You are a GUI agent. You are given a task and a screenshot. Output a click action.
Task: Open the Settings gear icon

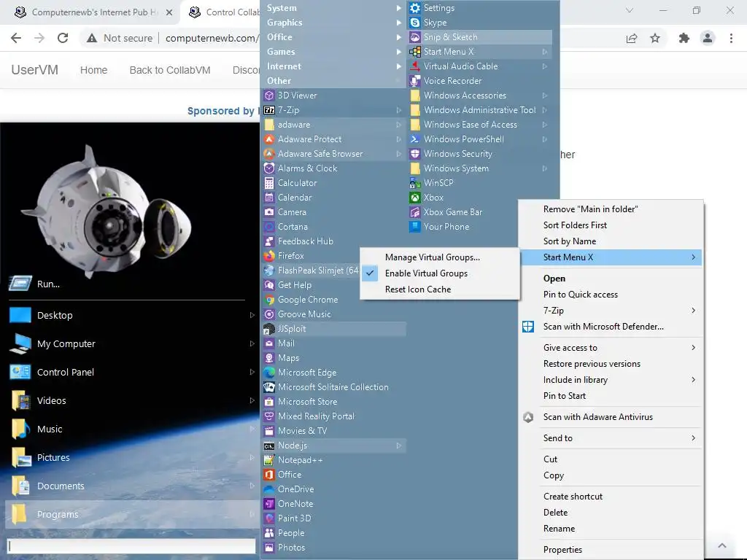(415, 7)
